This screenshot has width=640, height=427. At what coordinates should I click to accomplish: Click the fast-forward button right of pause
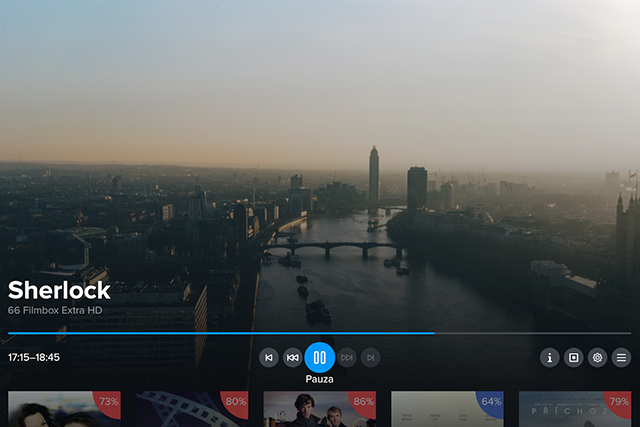tap(347, 357)
